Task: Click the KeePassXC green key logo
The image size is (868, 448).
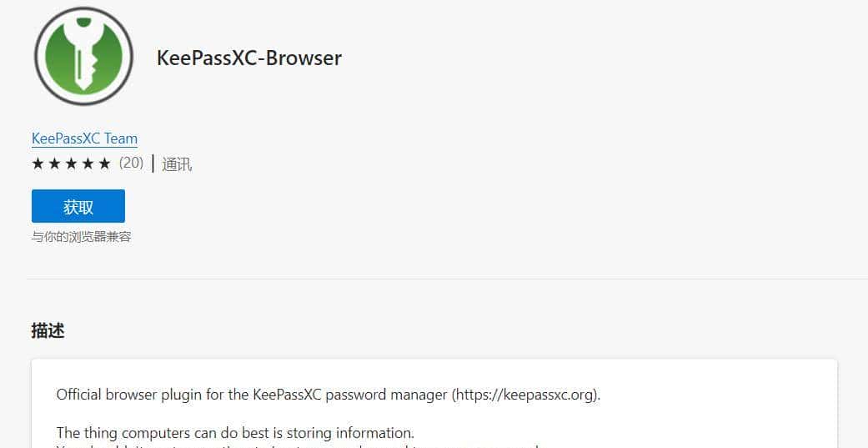Action: point(83,56)
